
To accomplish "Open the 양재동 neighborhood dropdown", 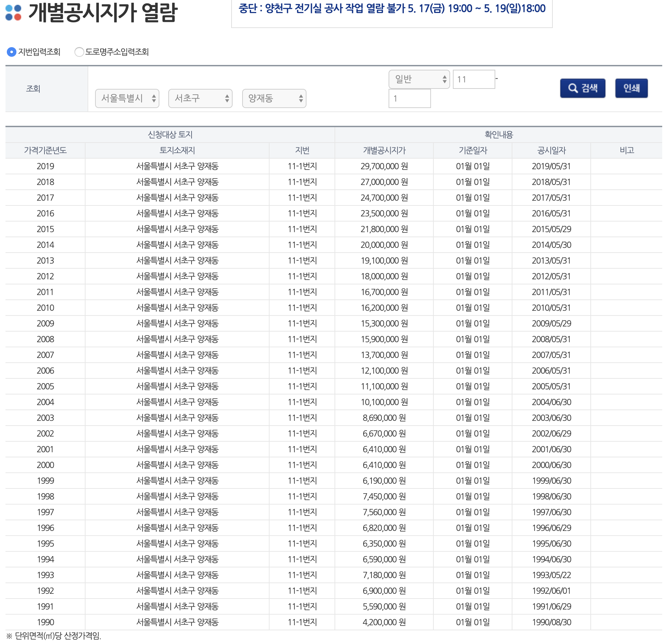I will [274, 98].
